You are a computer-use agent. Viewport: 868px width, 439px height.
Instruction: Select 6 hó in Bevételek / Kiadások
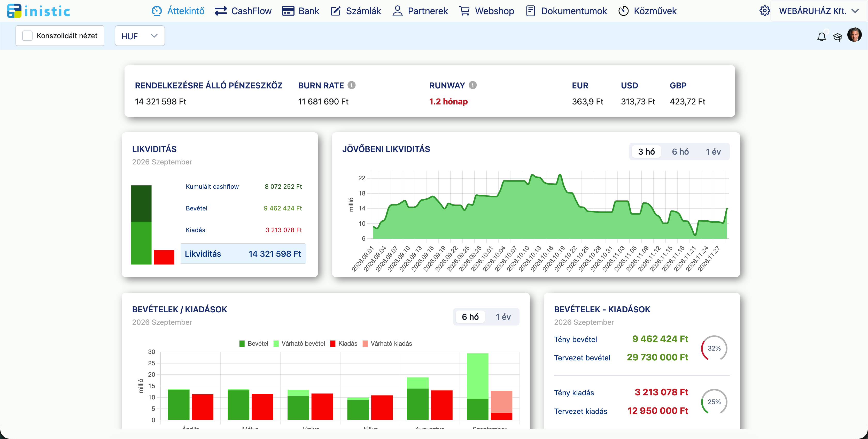[470, 317]
